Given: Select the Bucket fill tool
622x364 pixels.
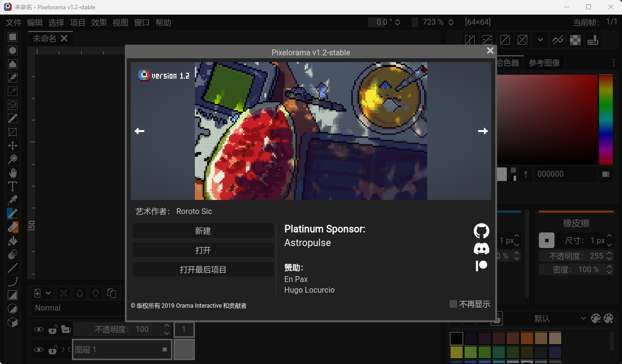Looking at the screenshot, I should [13, 241].
